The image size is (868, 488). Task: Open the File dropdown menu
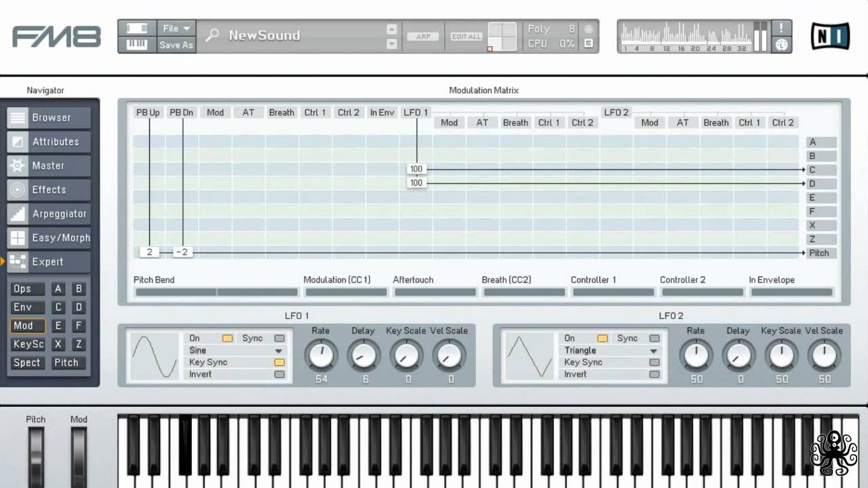176,28
